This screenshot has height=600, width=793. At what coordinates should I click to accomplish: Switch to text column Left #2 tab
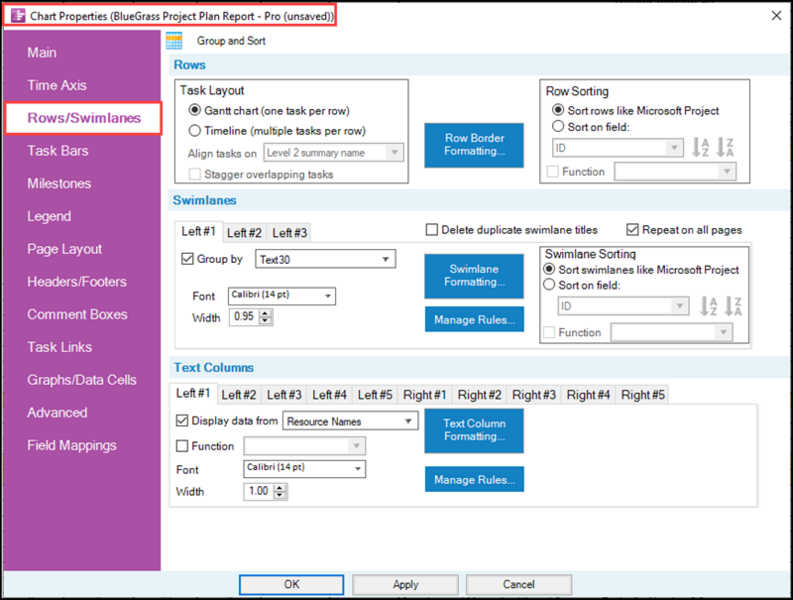click(239, 395)
